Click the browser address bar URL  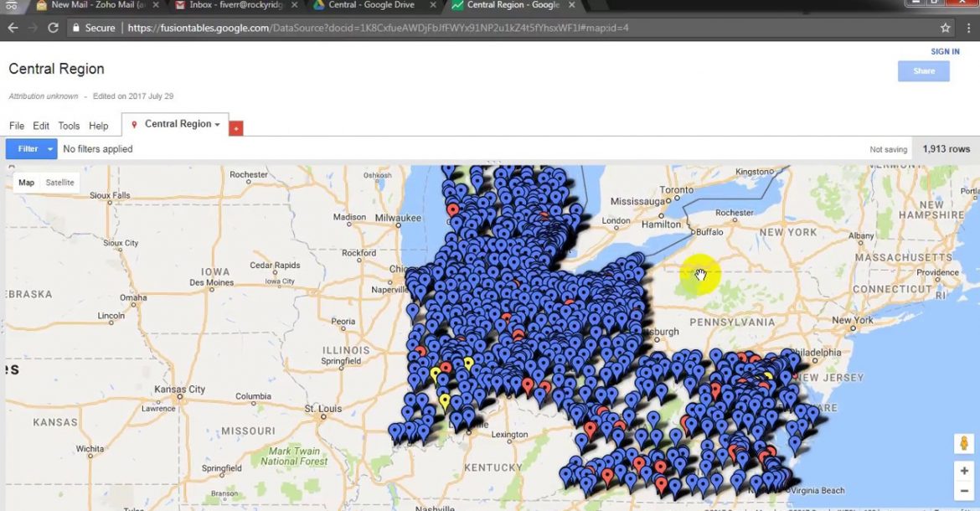(378, 28)
